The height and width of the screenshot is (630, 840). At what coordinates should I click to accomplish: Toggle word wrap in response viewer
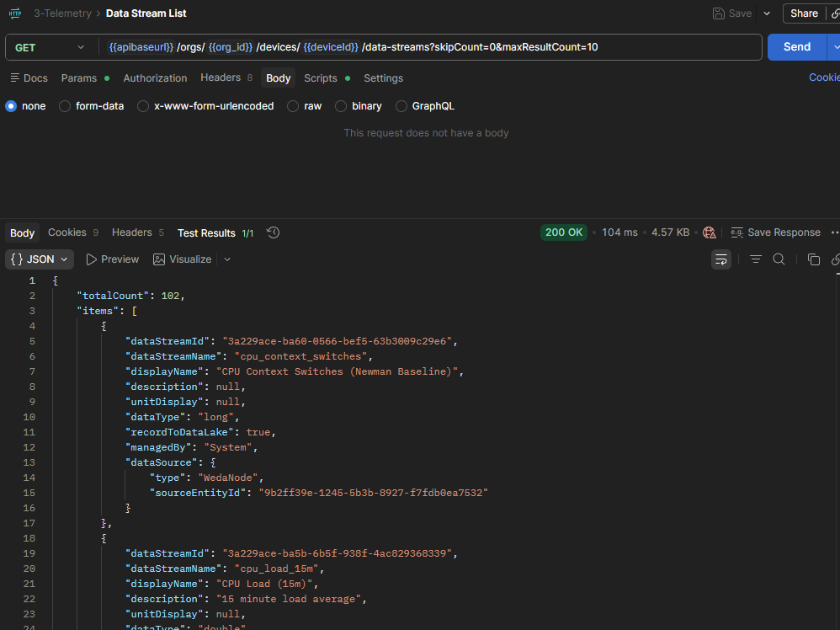click(x=721, y=259)
